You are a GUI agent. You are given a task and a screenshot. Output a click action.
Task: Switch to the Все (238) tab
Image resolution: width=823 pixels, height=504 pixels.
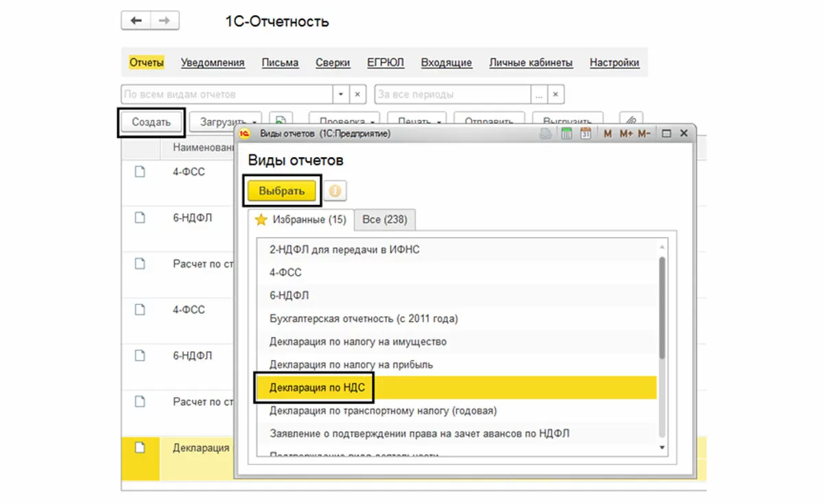[385, 220]
